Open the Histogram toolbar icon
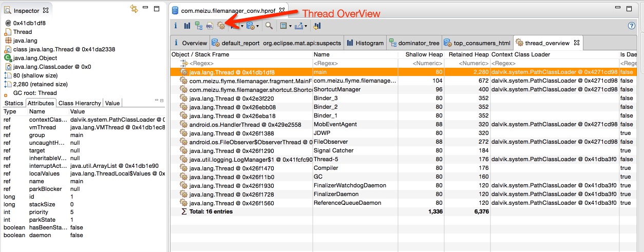Image resolution: width=644 pixels, height=252 pixels. click(x=187, y=26)
